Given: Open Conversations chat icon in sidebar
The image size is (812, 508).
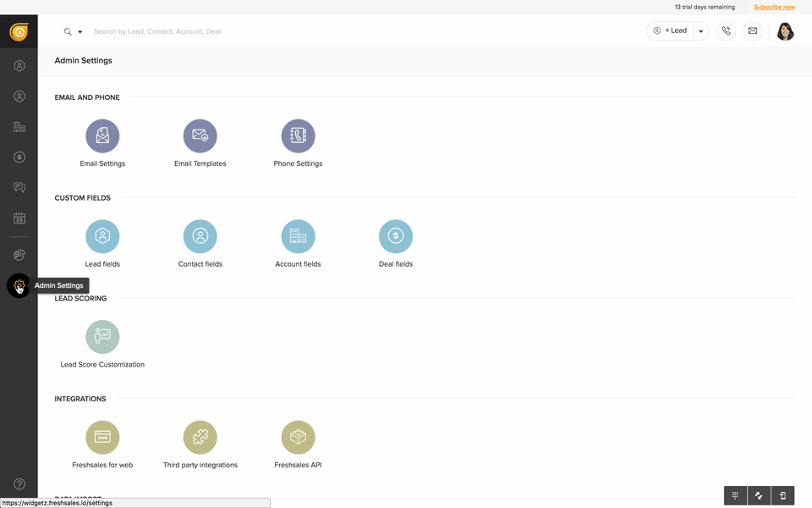Looking at the screenshot, I should pos(19,187).
